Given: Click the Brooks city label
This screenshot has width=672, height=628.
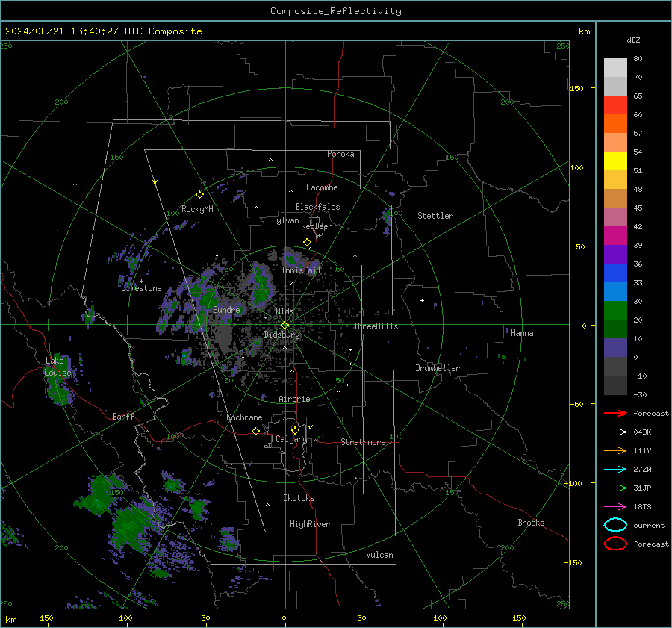Looking at the screenshot, I should pyautogui.click(x=531, y=523).
